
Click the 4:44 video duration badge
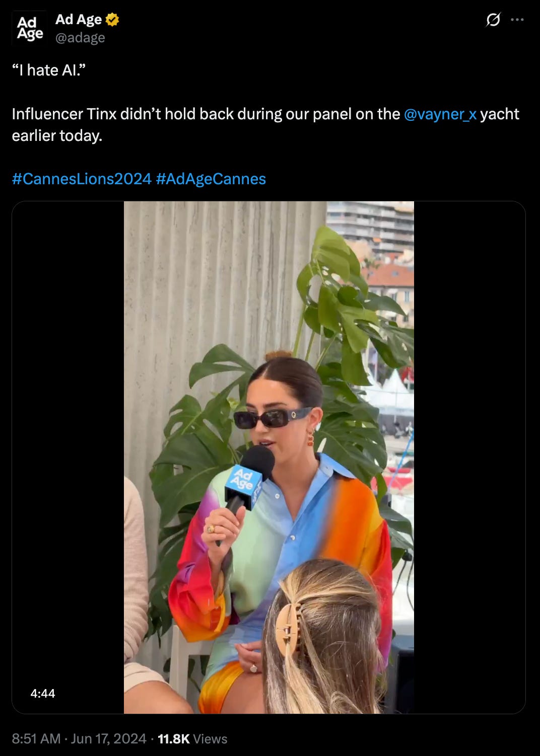pos(43,694)
